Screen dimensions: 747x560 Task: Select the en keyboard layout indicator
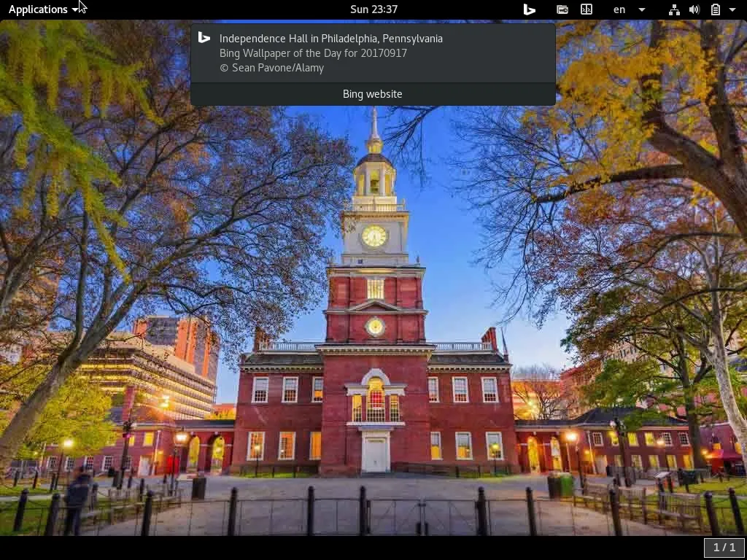(x=619, y=9)
